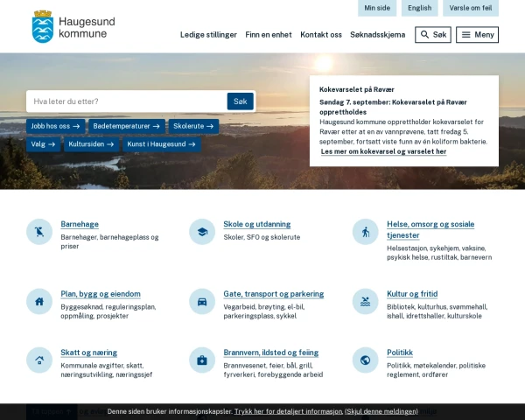Screen dimensions: 525x420
Task: Open Gate, transport og parkering link
Action: [274, 294]
